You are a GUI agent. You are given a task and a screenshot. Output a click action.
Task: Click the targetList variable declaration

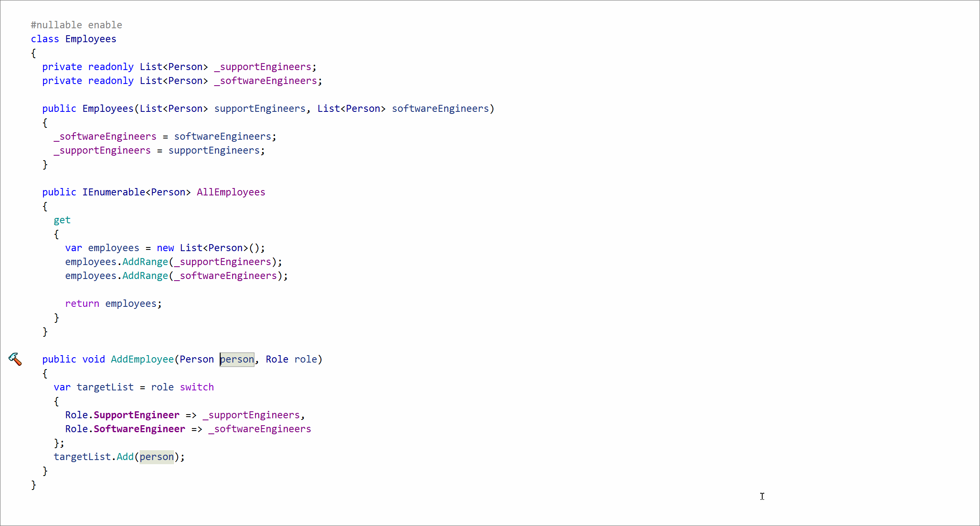(105, 387)
